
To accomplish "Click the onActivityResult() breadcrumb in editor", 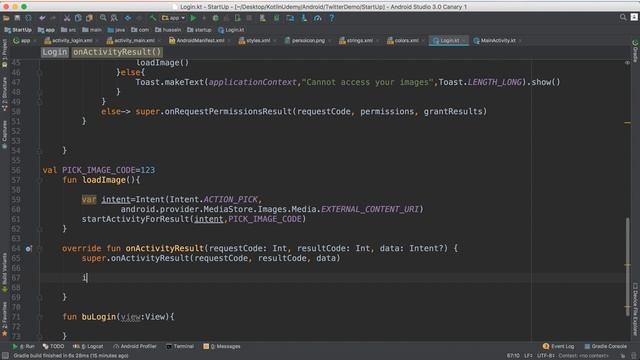I will pos(117,52).
